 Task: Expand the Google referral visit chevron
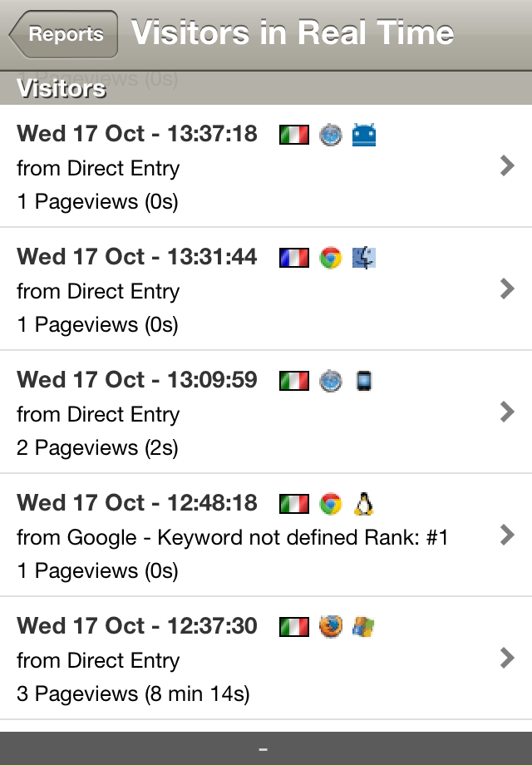tap(507, 535)
